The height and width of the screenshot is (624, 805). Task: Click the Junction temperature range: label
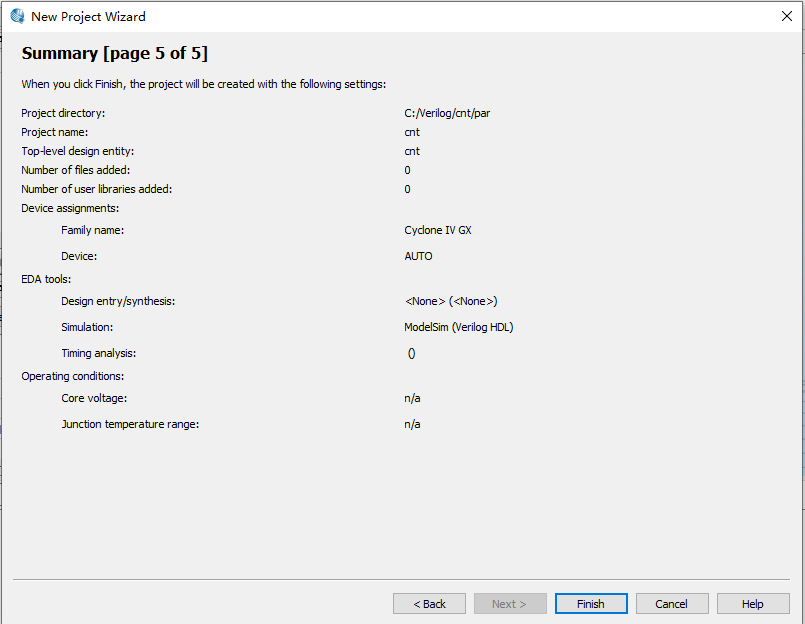(130, 424)
